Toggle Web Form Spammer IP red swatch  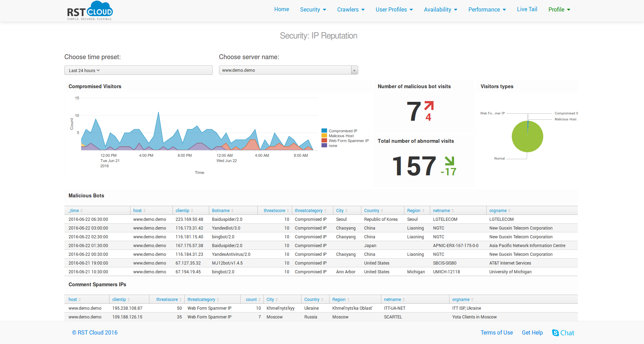[324, 141]
